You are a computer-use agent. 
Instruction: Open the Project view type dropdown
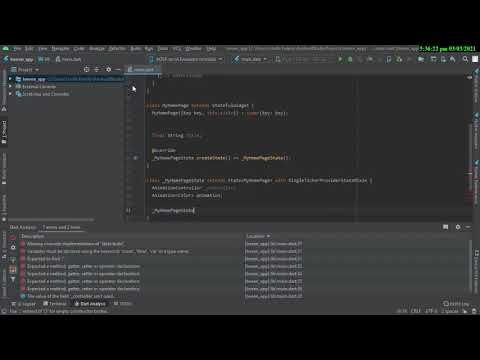pyautogui.click(x=25, y=70)
